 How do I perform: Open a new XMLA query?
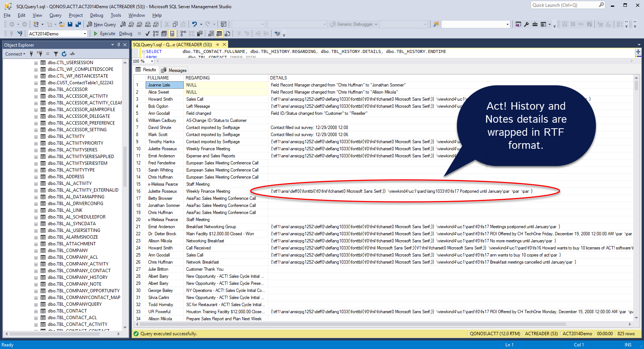coord(148,24)
